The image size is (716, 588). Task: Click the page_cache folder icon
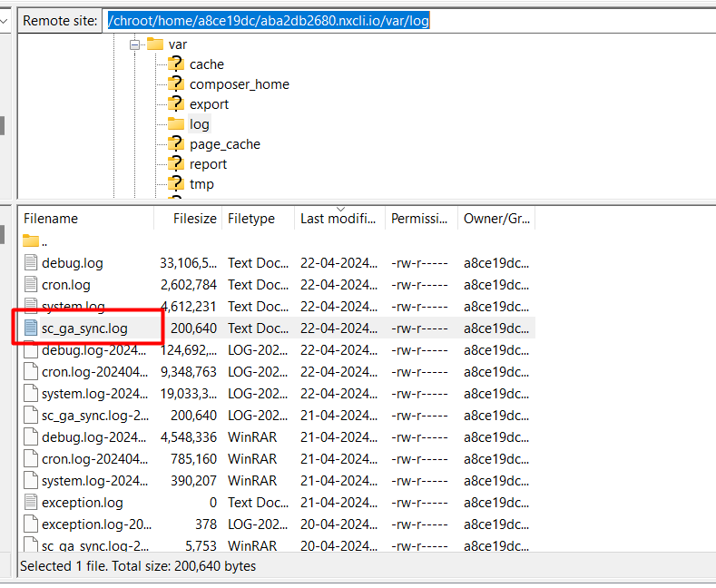[175, 144]
